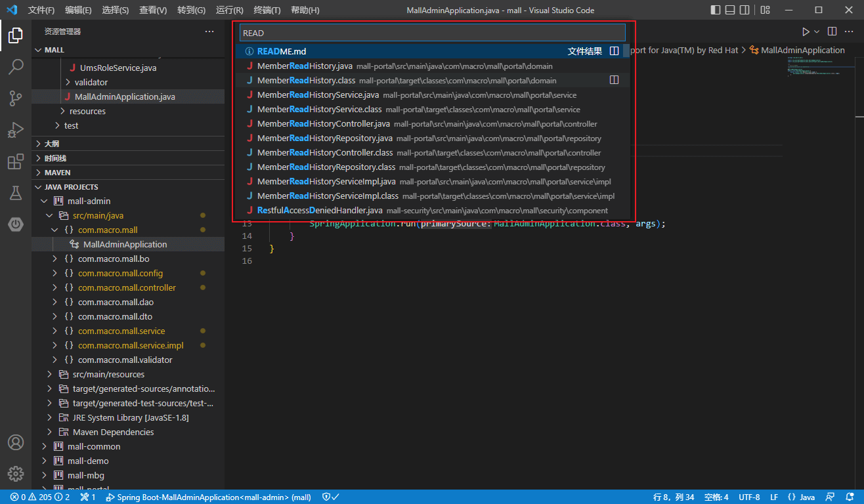Screen dimensions: 864x504
Task: Expand the 时间线 timeline section
Action: (x=128, y=158)
